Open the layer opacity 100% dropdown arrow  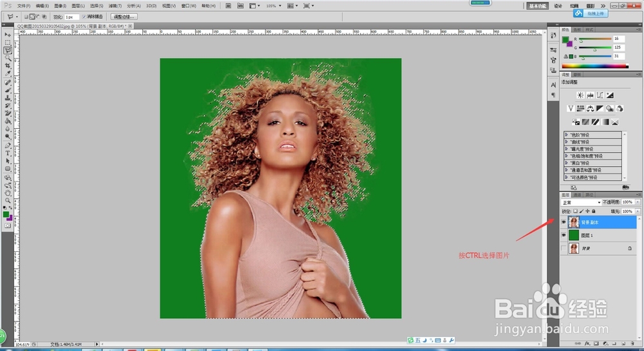pyautogui.click(x=638, y=202)
